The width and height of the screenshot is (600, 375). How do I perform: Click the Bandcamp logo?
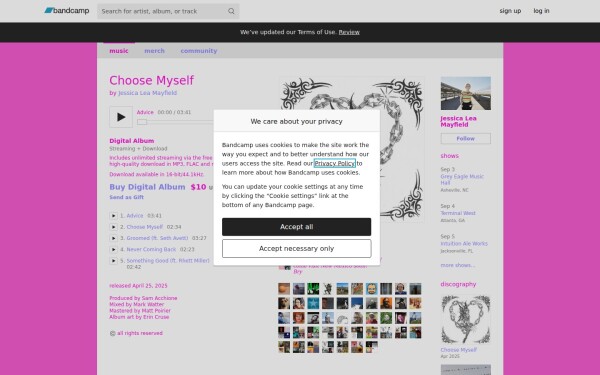[67, 11]
